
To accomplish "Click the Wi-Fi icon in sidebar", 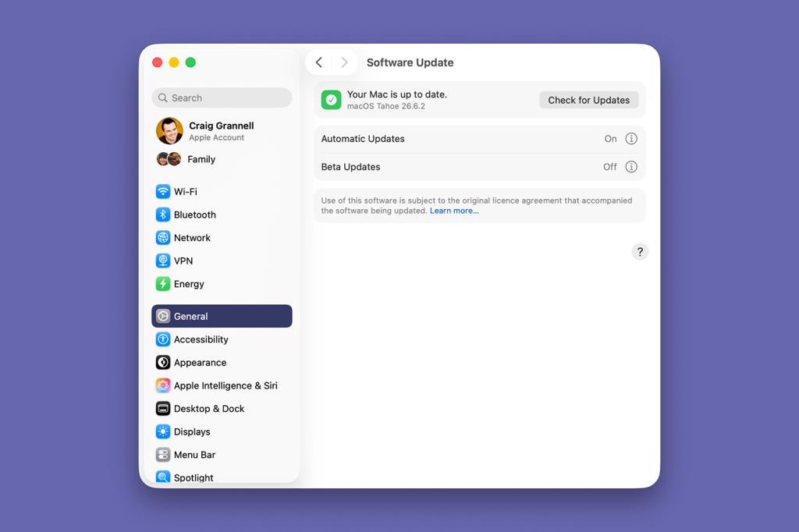I will pyautogui.click(x=162, y=192).
